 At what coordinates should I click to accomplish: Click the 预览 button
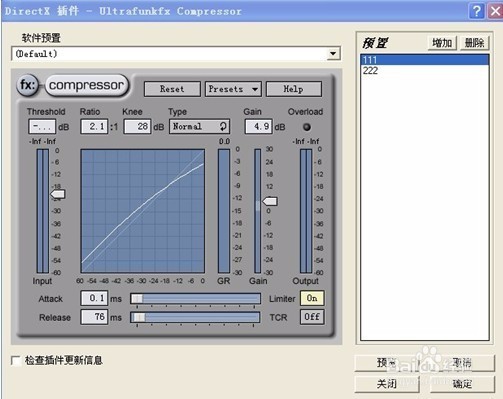pos(387,363)
